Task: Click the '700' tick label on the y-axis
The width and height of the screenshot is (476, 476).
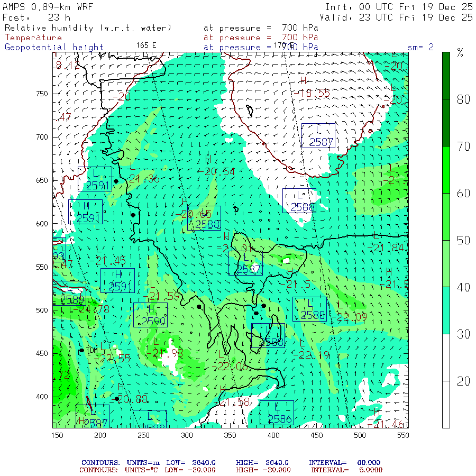Action: (x=42, y=137)
